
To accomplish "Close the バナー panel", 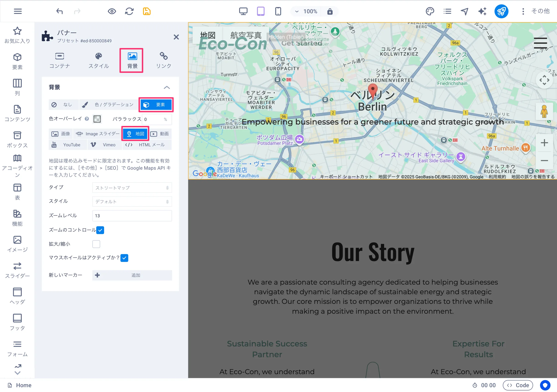I will click(176, 37).
